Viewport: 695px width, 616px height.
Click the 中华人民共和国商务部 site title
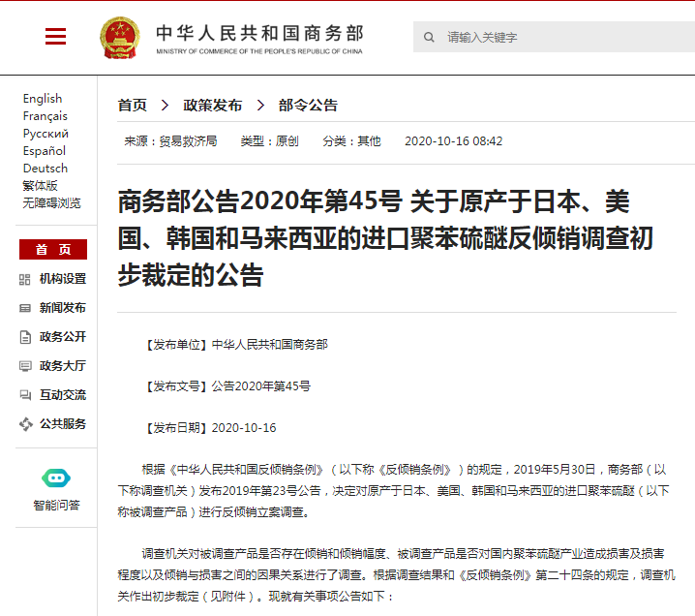pyautogui.click(x=259, y=33)
